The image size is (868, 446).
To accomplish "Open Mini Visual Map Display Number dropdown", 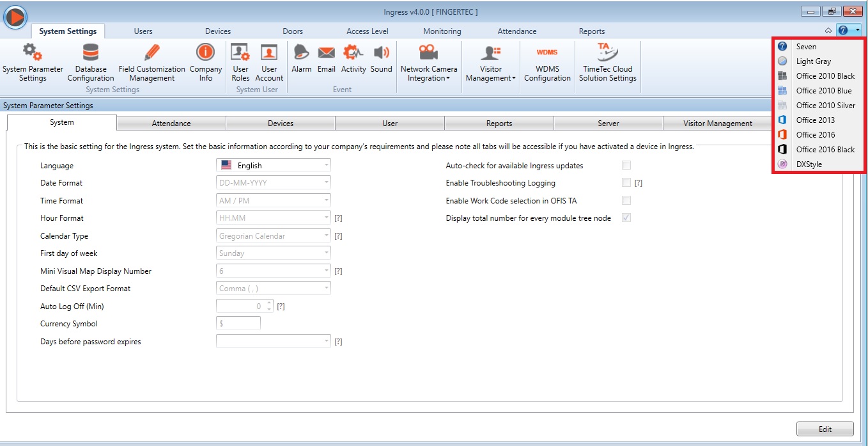I will [x=274, y=271].
